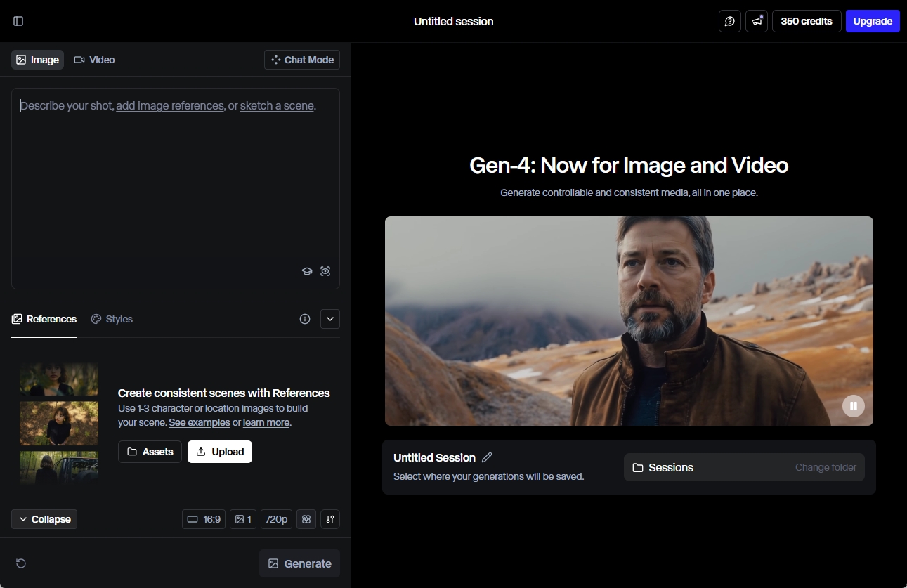The width and height of the screenshot is (907, 588).
Task: Pause the Gen-4 preview video
Action: (x=854, y=405)
